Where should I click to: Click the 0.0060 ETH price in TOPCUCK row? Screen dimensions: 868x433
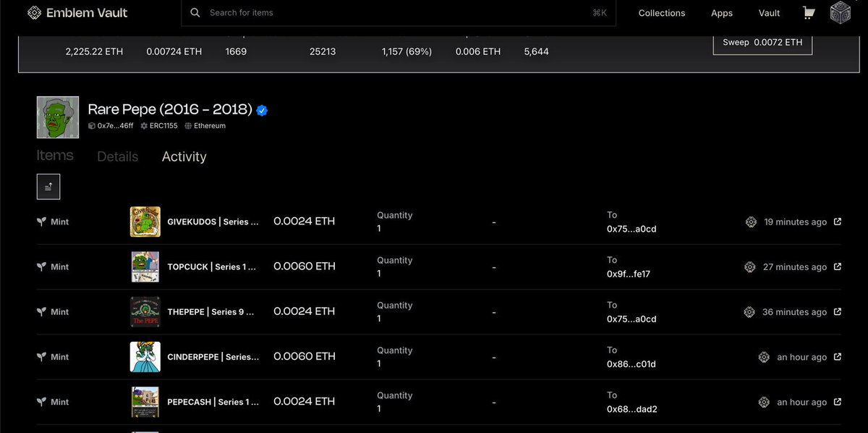(305, 266)
